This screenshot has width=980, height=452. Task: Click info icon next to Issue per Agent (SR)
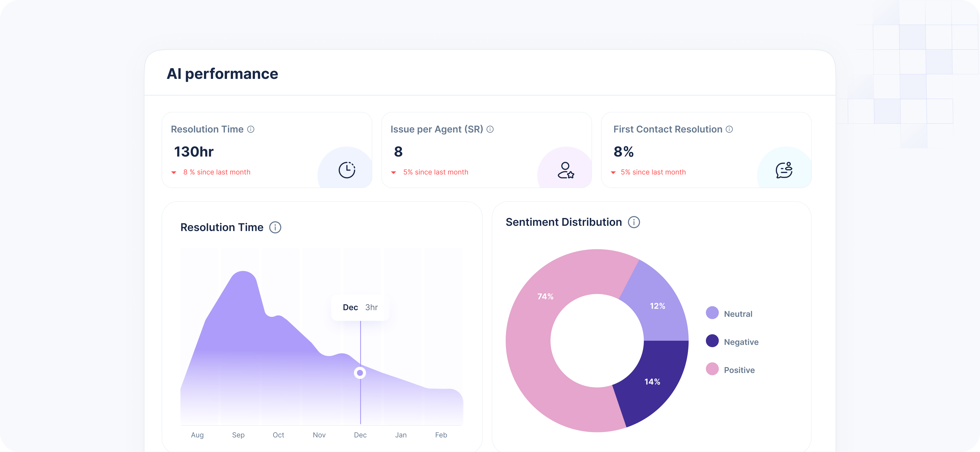(490, 130)
